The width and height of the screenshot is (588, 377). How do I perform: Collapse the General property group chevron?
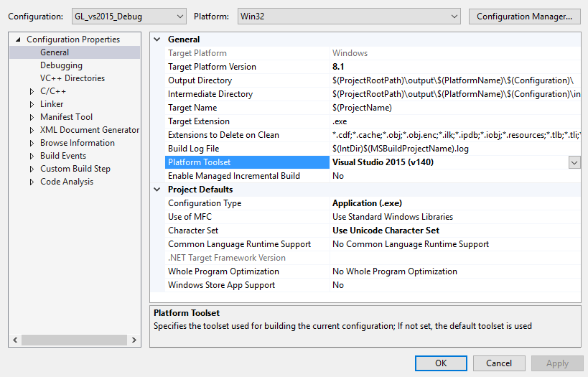(x=157, y=39)
